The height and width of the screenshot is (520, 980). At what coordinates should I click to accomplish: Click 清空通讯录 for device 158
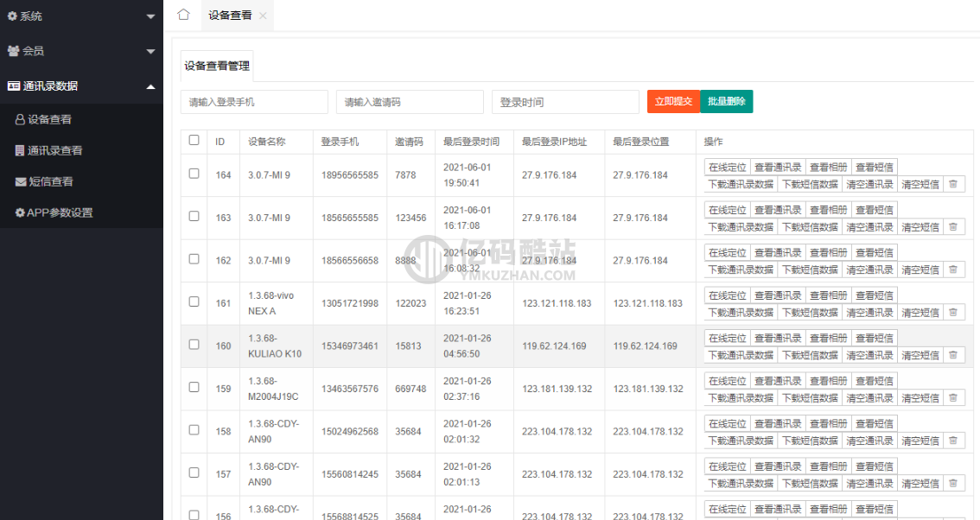coord(870,441)
